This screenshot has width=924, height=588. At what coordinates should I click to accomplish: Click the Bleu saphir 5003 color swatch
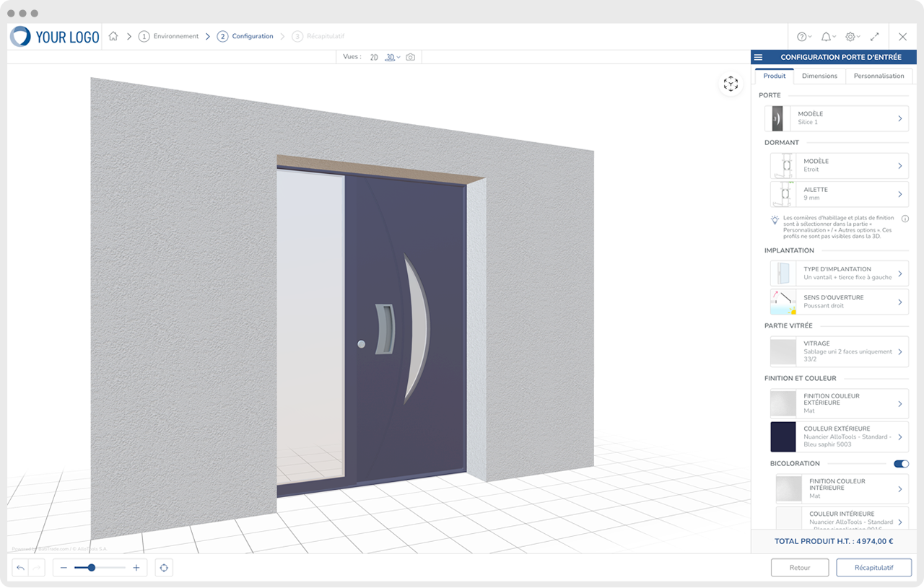(x=783, y=436)
